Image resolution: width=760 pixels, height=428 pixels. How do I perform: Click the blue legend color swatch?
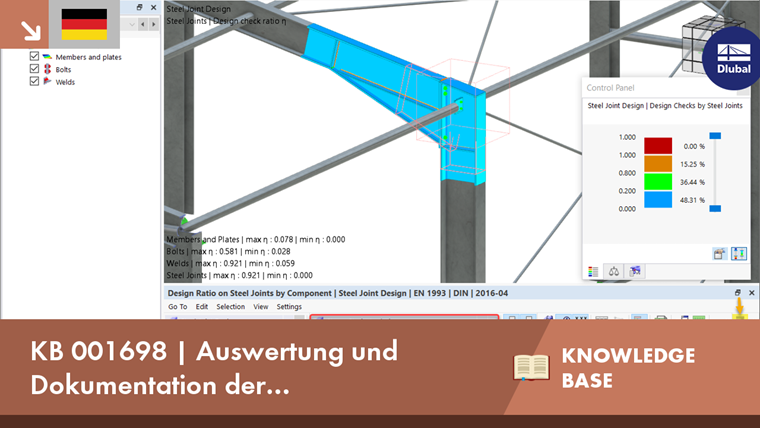tap(658, 199)
